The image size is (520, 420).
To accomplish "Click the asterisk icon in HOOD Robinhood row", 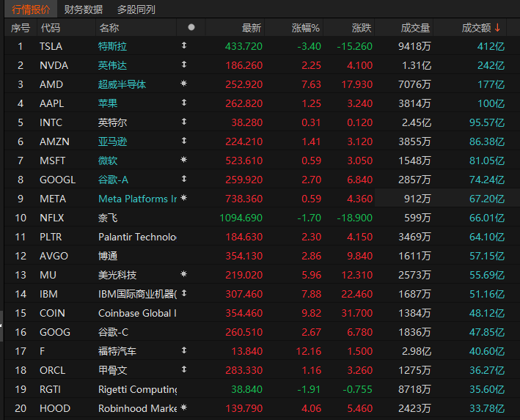I will point(184,408).
